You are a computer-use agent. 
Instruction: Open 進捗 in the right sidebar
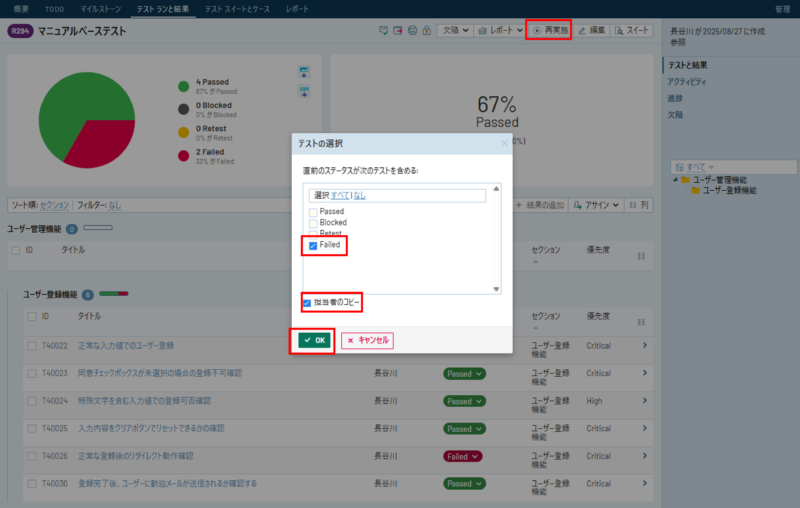point(675,98)
